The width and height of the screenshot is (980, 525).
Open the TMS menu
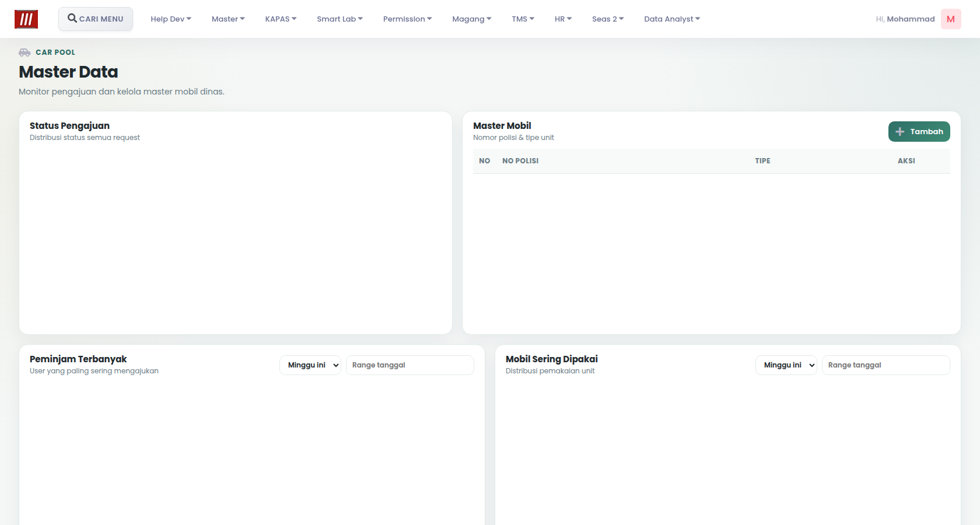[x=523, y=19]
